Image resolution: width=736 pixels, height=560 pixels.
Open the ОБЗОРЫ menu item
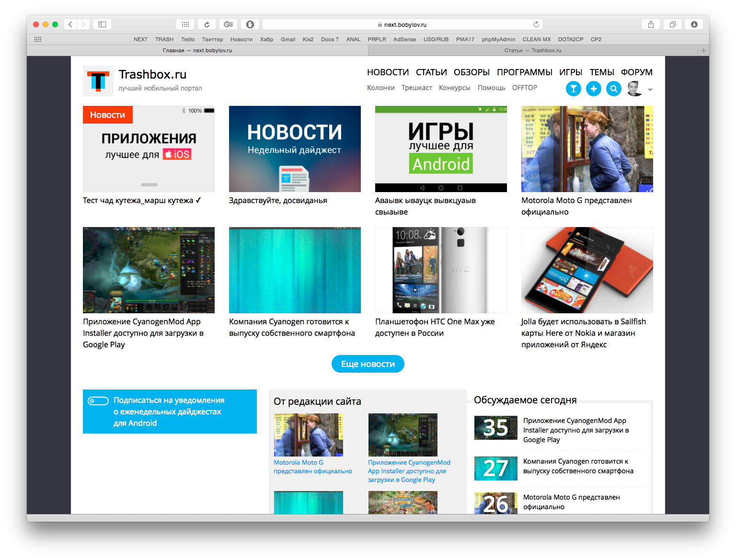[472, 72]
